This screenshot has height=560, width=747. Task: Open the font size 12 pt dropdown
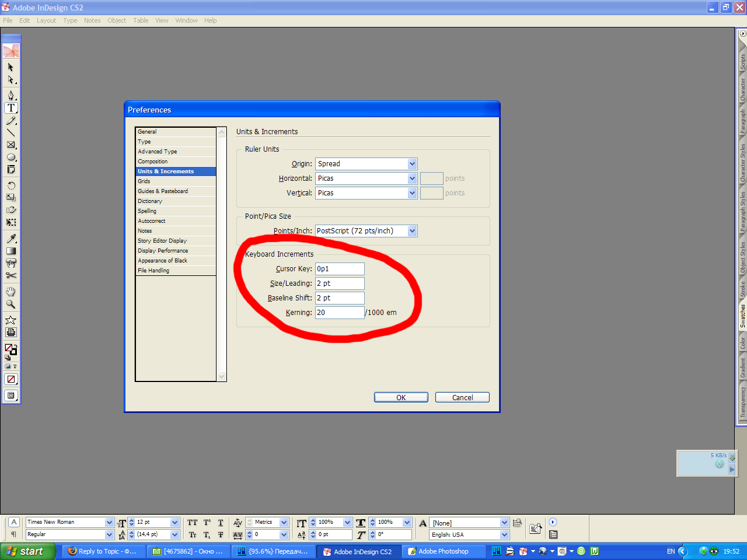[x=174, y=523]
